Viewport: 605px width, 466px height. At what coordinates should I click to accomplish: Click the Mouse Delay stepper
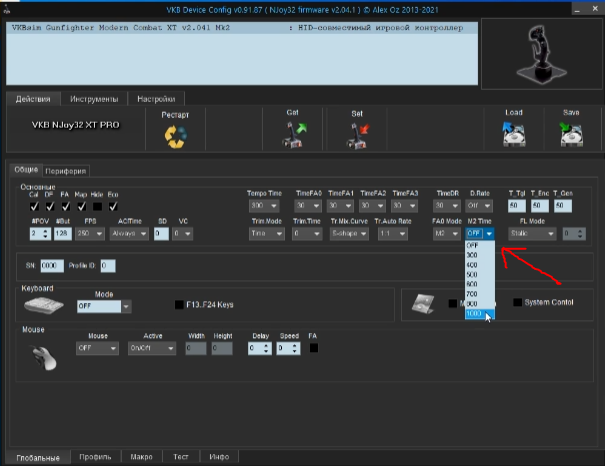[260, 348]
